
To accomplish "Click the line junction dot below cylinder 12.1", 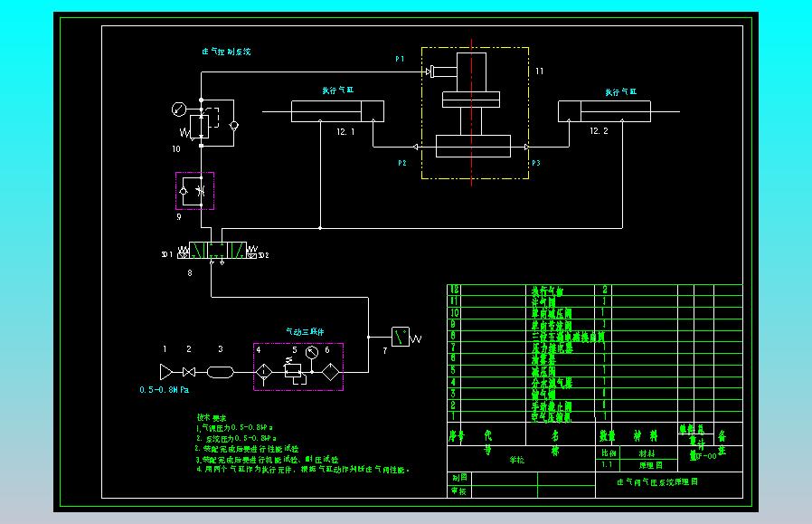I will 320,227.
